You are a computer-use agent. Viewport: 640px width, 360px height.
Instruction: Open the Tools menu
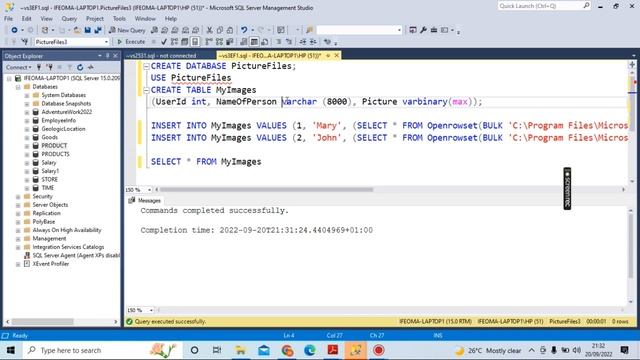pyautogui.click(x=119, y=19)
